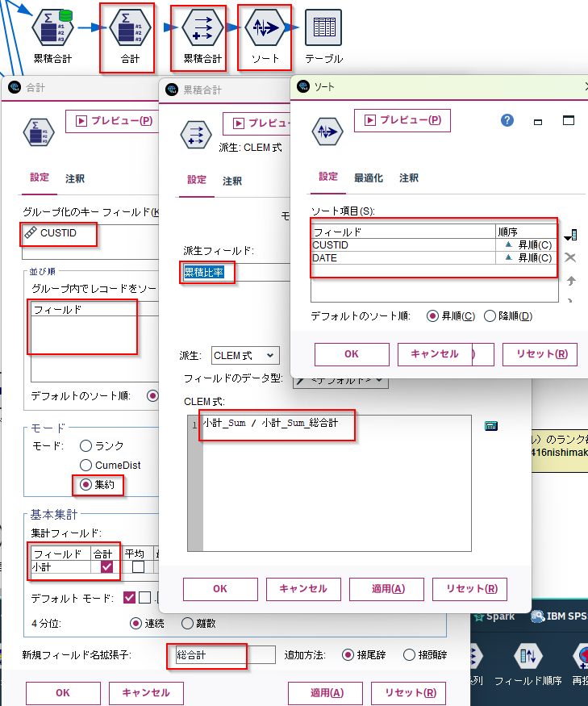Click リセット in 合計 dialog
Image resolution: width=588 pixels, height=706 pixels.
pos(408,693)
